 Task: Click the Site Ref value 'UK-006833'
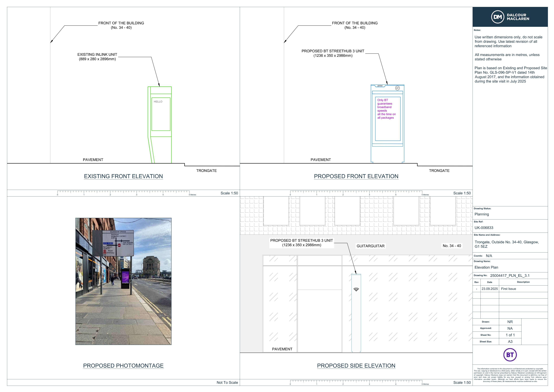(484, 228)
